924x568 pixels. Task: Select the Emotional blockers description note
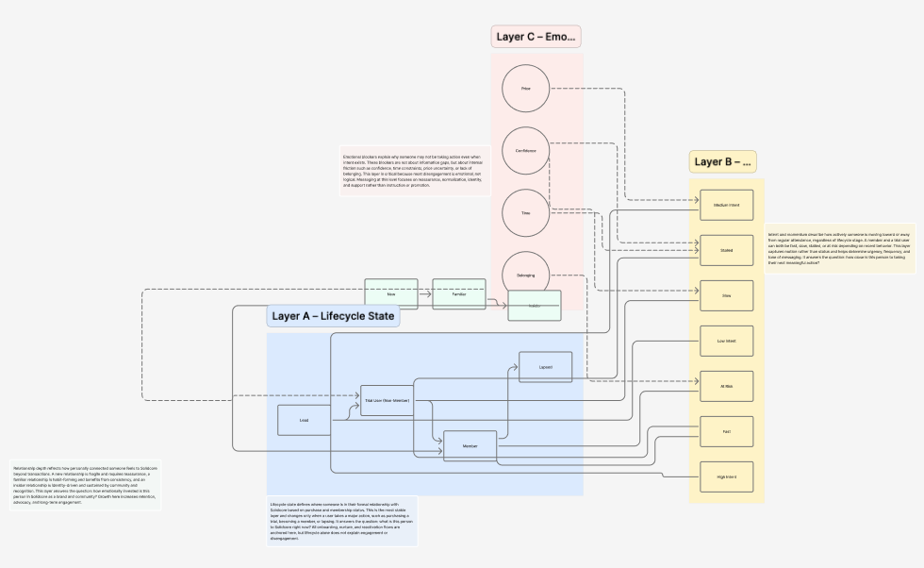[x=415, y=171]
